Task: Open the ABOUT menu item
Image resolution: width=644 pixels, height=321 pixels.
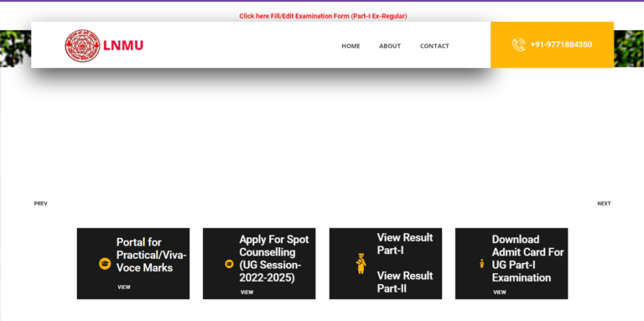Action: pos(390,46)
